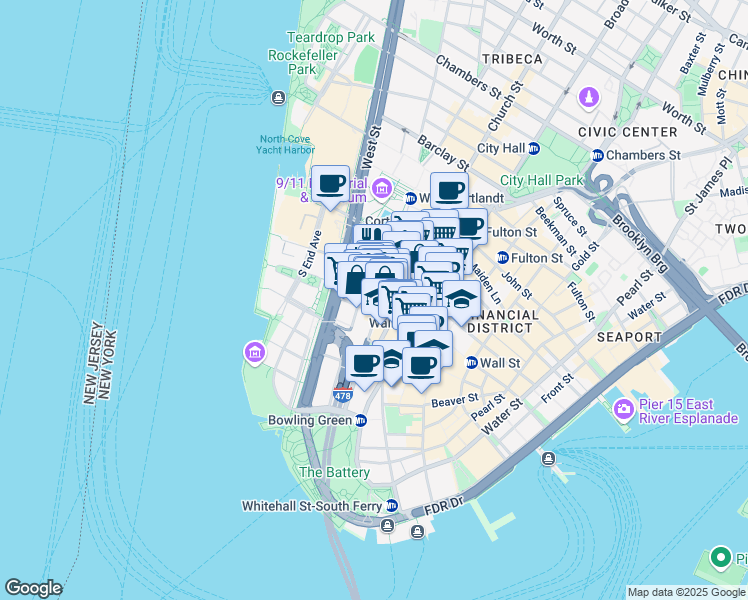Click Whitehall St-South Ferry station label
Screen dimensions: 748x600
(312, 506)
